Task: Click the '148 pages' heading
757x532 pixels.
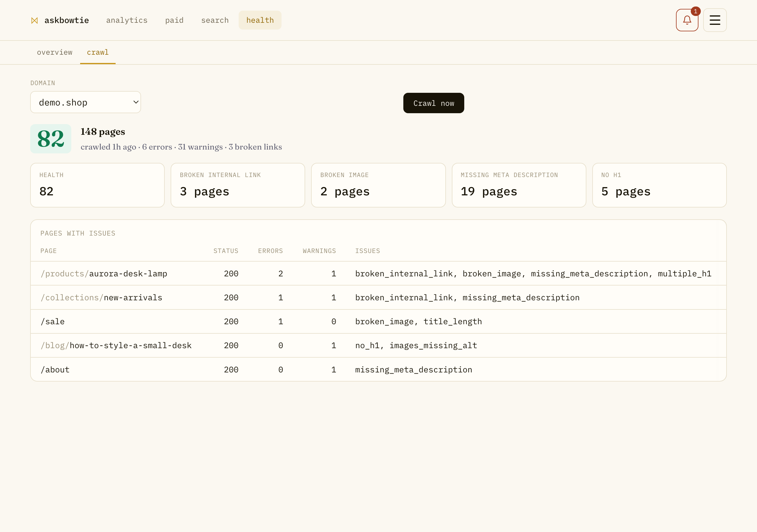Action: coord(103,132)
